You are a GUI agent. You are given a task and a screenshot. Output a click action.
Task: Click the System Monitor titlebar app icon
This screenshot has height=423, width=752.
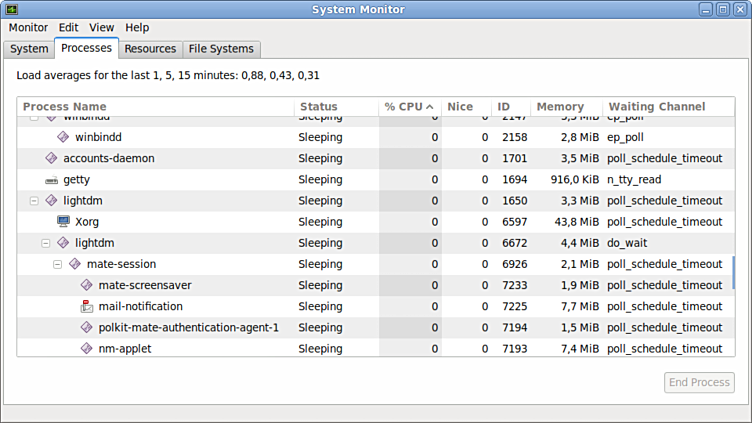[13, 9]
